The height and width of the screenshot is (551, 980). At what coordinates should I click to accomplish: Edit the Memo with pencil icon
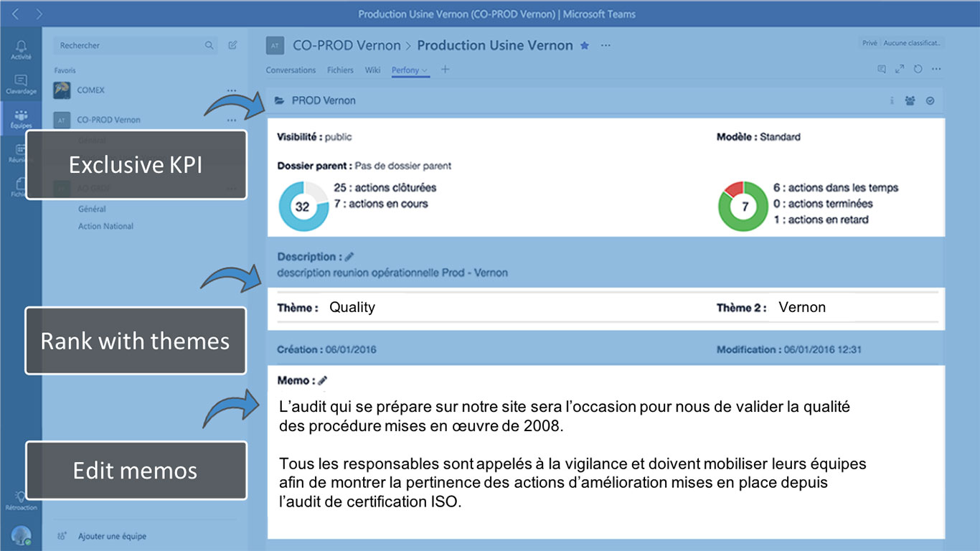click(x=322, y=380)
